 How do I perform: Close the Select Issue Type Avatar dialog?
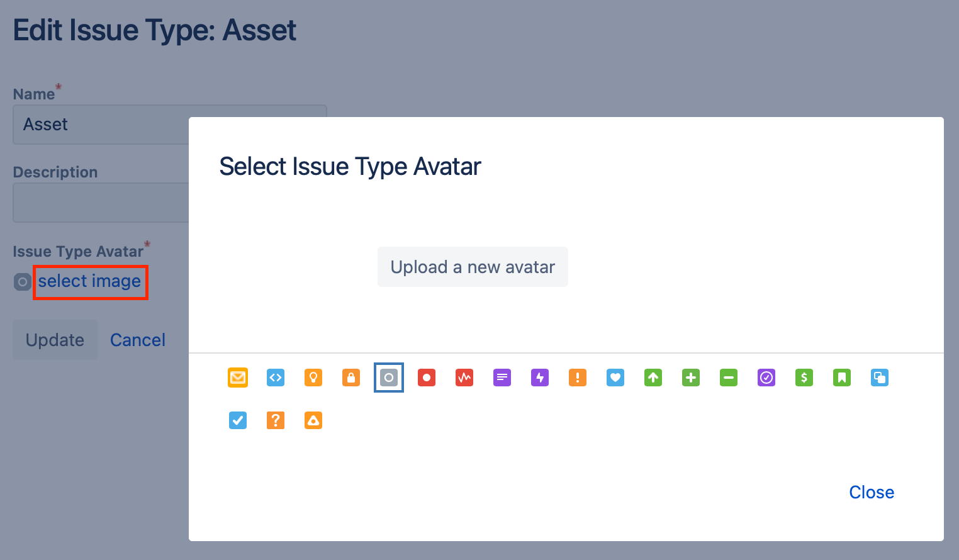click(x=872, y=492)
